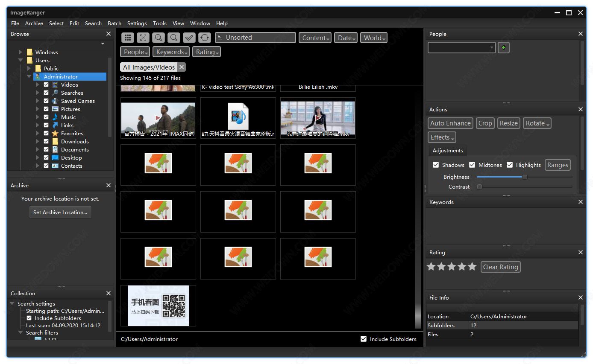593x364 pixels.
Task: Open the World filter dropdown
Action: (x=374, y=38)
